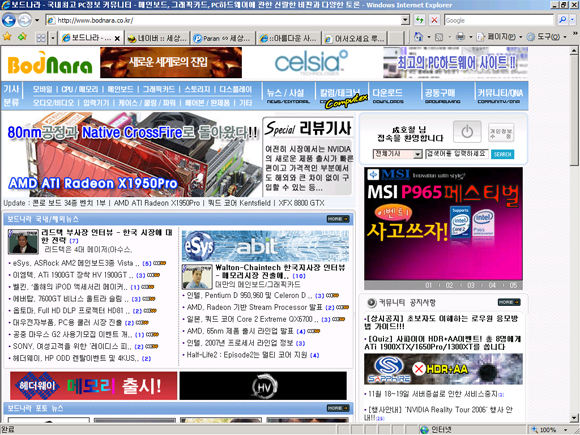Open the 스토리지 category link

(x=197, y=89)
